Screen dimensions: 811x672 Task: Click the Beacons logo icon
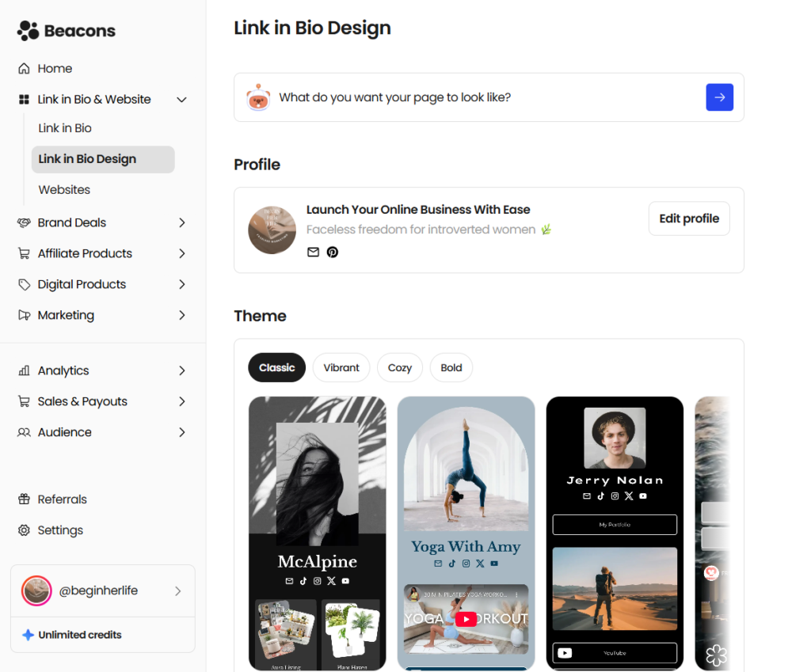28,31
